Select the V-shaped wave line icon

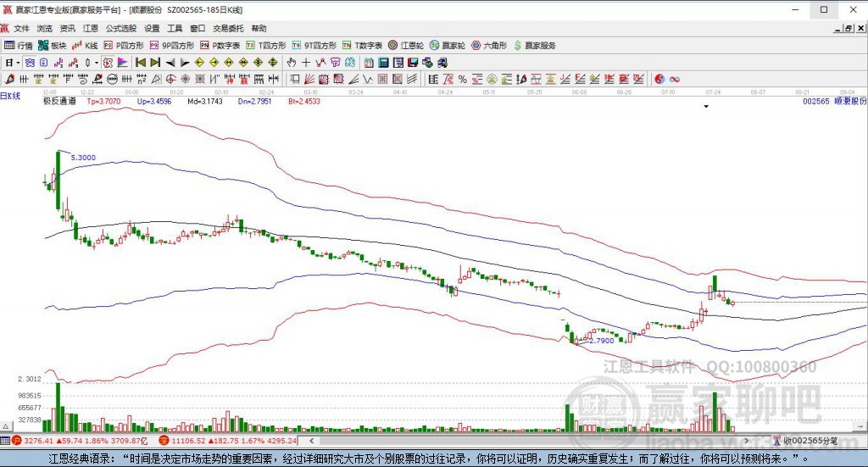click(368, 79)
